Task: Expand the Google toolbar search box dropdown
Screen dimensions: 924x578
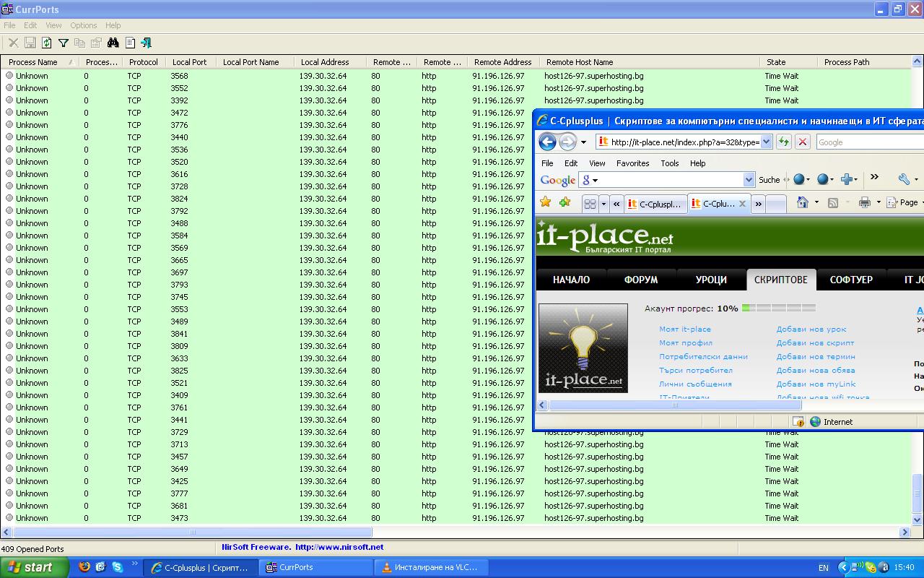Action: pos(749,179)
